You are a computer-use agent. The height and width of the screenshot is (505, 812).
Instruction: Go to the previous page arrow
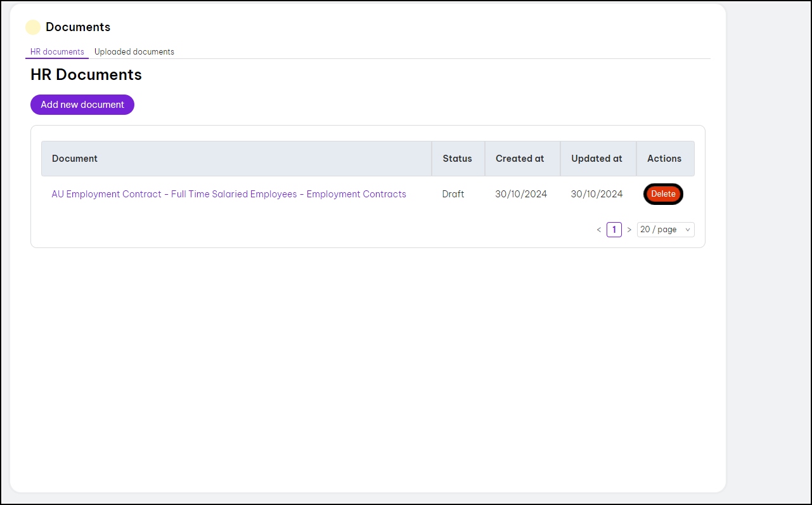click(599, 230)
